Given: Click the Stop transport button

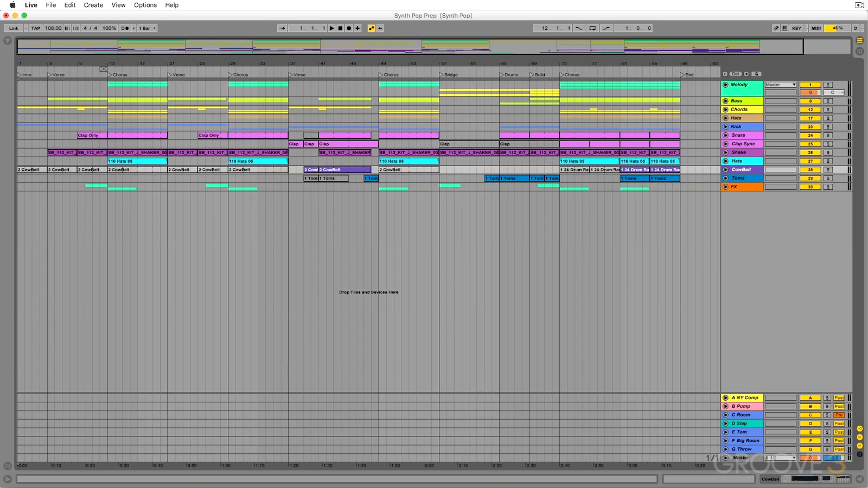Looking at the screenshot, I should (341, 28).
